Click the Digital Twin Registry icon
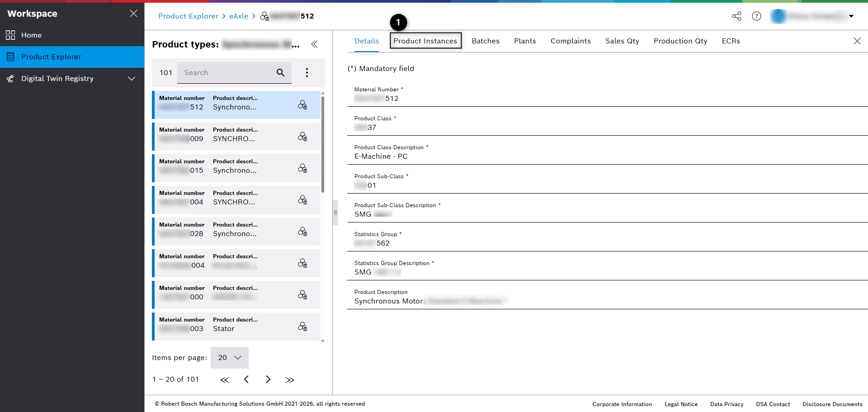This screenshot has height=412, width=868. click(x=10, y=79)
